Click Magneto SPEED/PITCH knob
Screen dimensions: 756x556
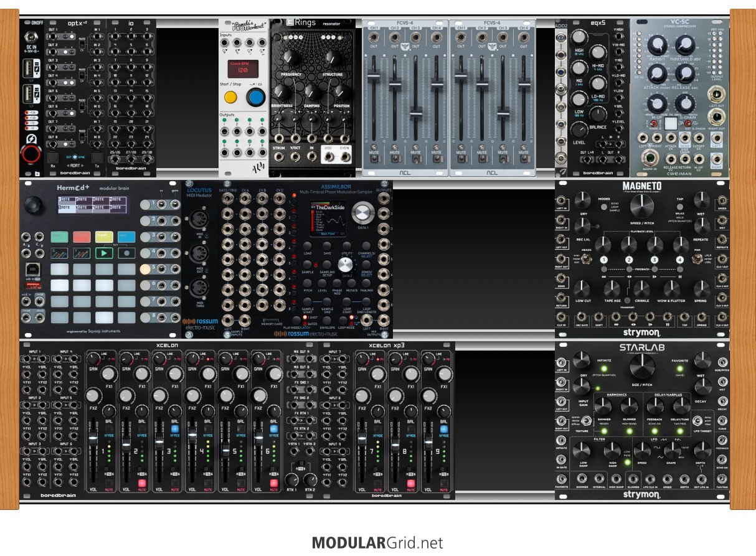pyautogui.click(x=642, y=206)
